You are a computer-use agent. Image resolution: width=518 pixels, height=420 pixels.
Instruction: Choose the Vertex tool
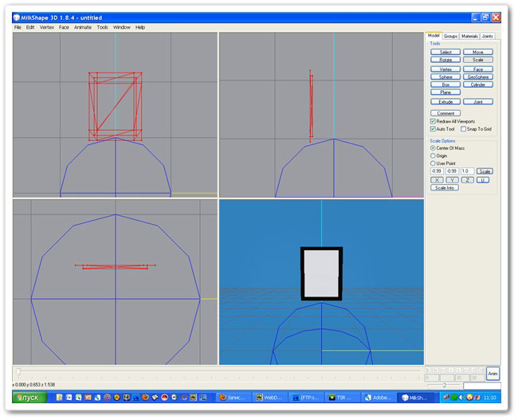click(445, 69)
